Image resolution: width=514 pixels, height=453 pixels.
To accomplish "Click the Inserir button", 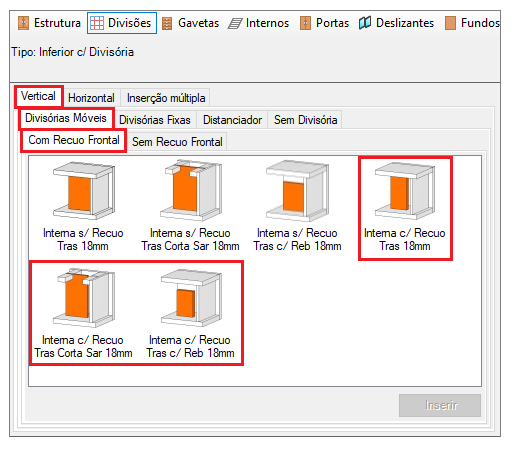I will tap(440, 405).
